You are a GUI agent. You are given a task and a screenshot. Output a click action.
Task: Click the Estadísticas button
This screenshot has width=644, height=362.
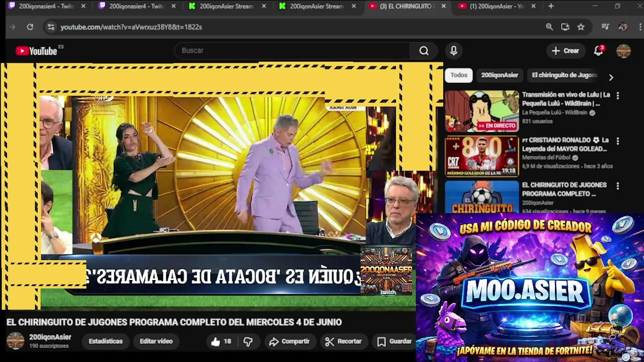click(106, 341)
